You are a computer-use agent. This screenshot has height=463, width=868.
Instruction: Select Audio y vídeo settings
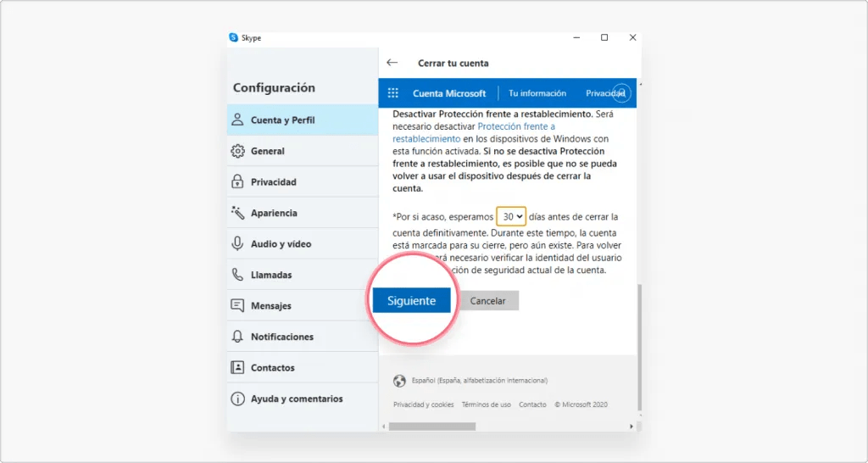click(303, 243)
